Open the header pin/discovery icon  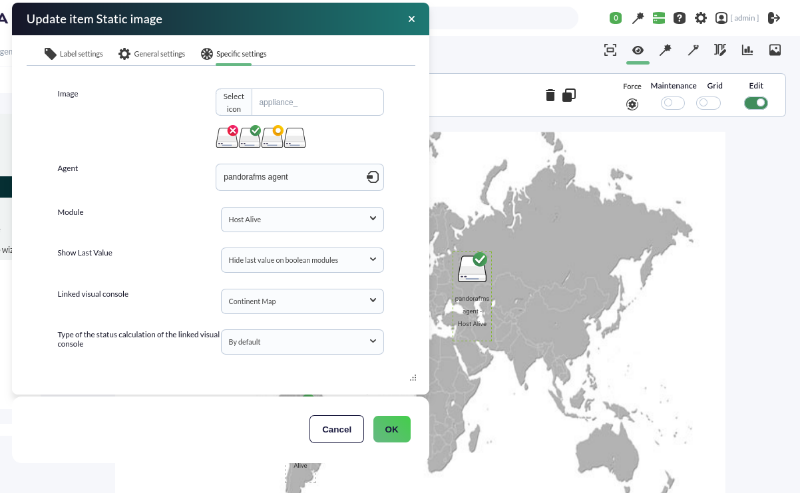pos(638,18)
